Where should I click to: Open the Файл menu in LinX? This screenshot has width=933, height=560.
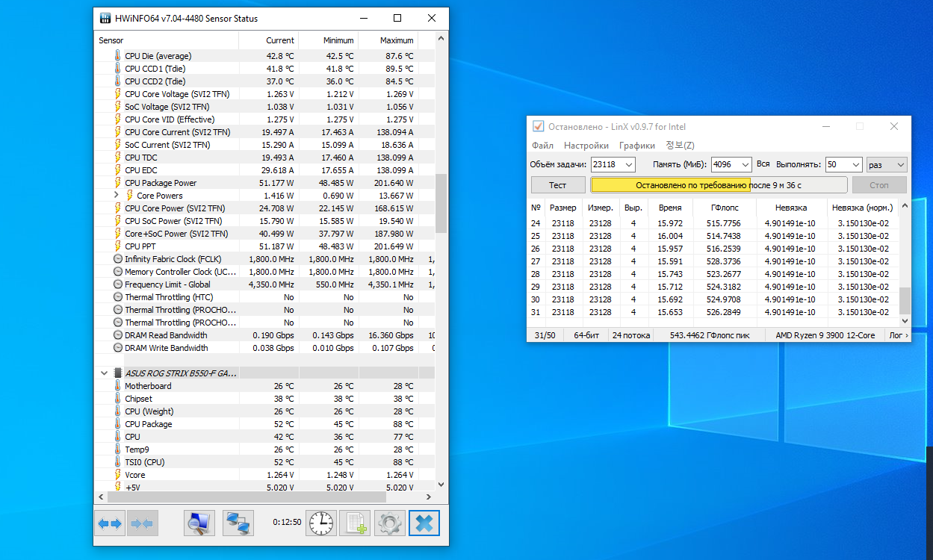(542, 146)
